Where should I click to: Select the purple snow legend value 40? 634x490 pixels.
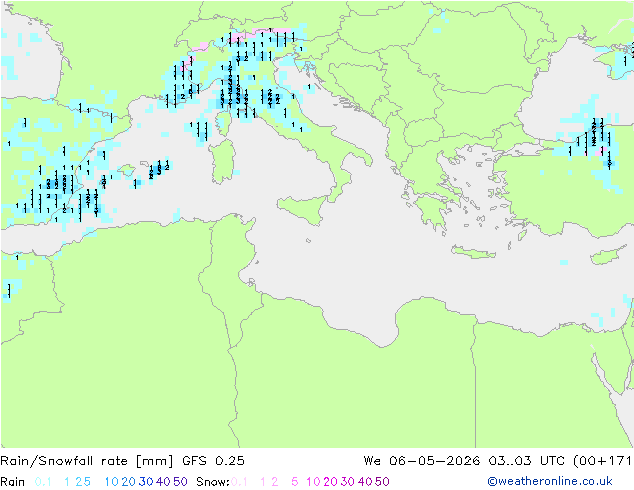pyautogui.click(x=365, y=482)
